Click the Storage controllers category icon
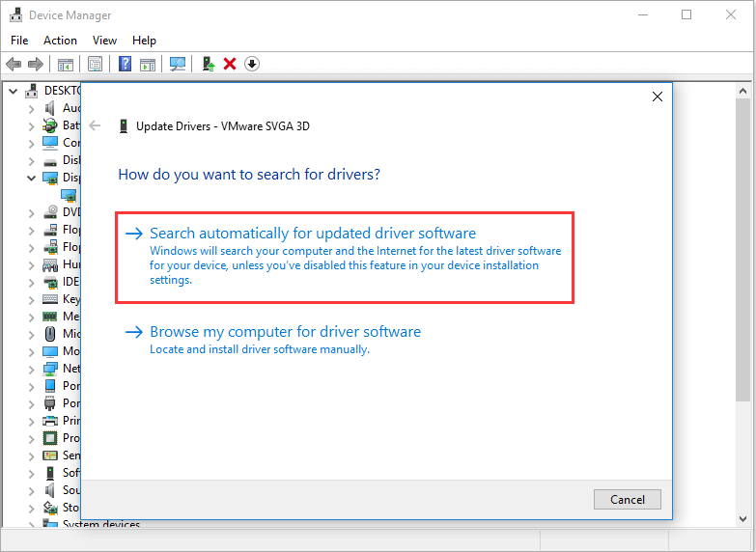The height and width of the screenshot is (552, 756). tap(50, 508)
